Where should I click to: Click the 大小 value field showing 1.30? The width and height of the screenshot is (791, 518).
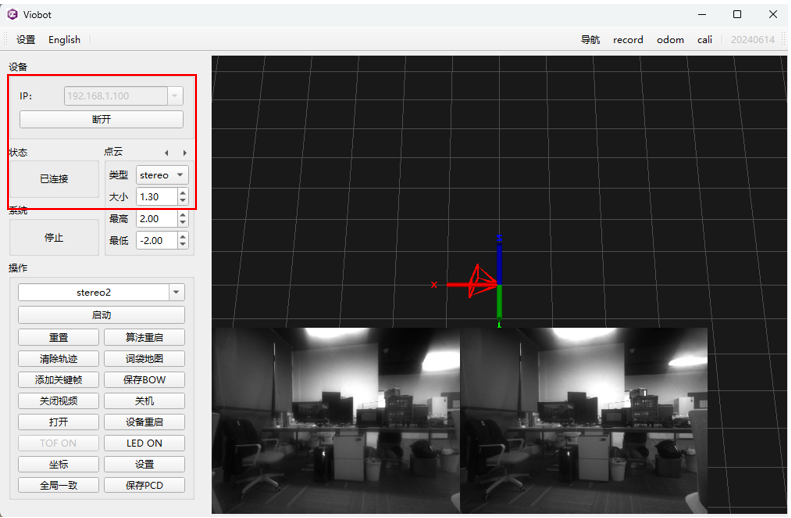pos(157,197)
